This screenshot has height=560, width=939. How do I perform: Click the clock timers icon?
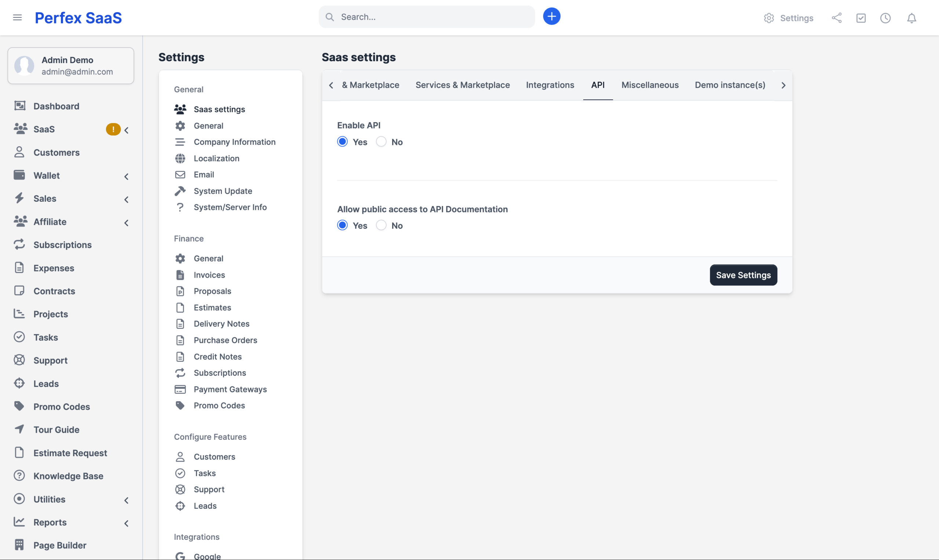[x=885, y=18]
